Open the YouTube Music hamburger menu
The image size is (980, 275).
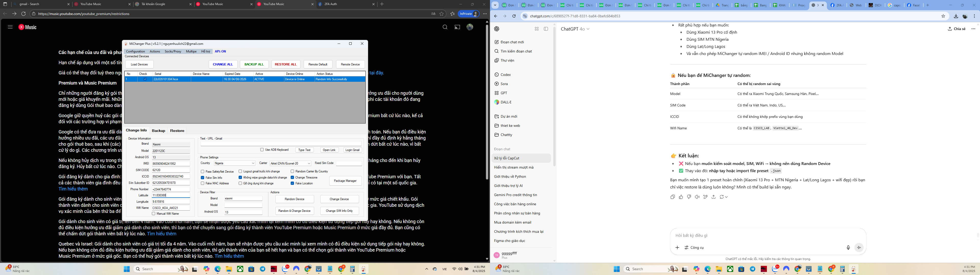click(10, 27)
